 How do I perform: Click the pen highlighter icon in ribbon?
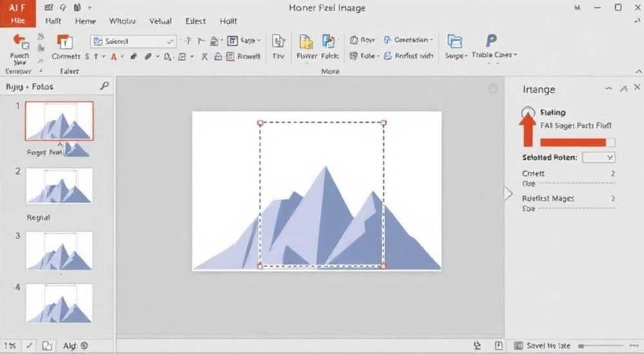point(148,56)
